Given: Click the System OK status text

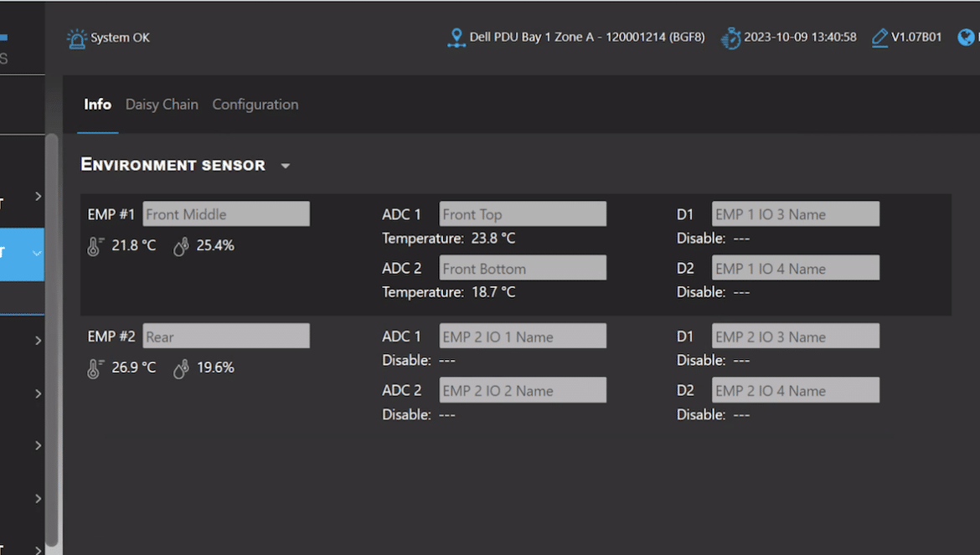Looking at the screenshot, I should point(120,38).
